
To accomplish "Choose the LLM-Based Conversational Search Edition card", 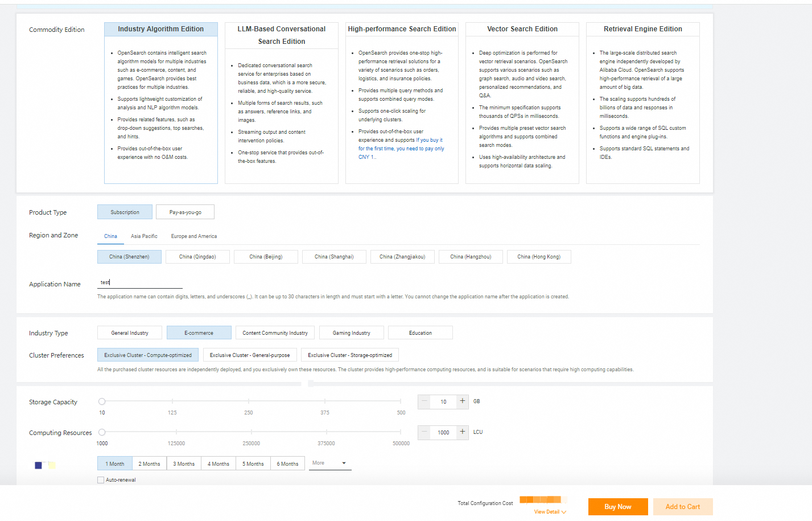I will pos(282,103).
